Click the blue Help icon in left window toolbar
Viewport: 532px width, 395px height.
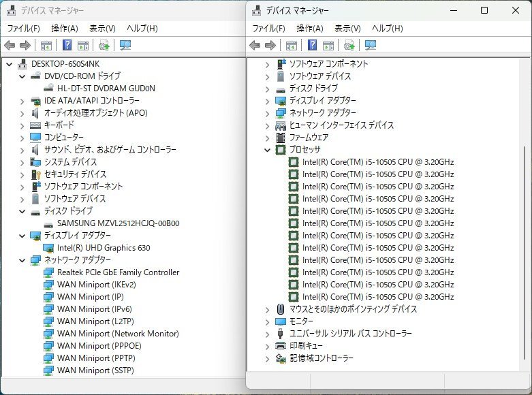(x=67, y=45)
